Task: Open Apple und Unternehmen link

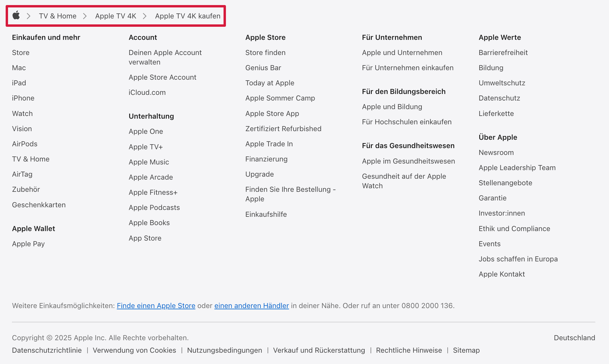Action: point(402,53)
